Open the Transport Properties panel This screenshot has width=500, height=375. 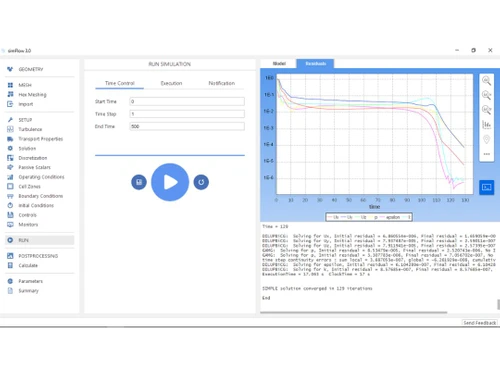39,139
